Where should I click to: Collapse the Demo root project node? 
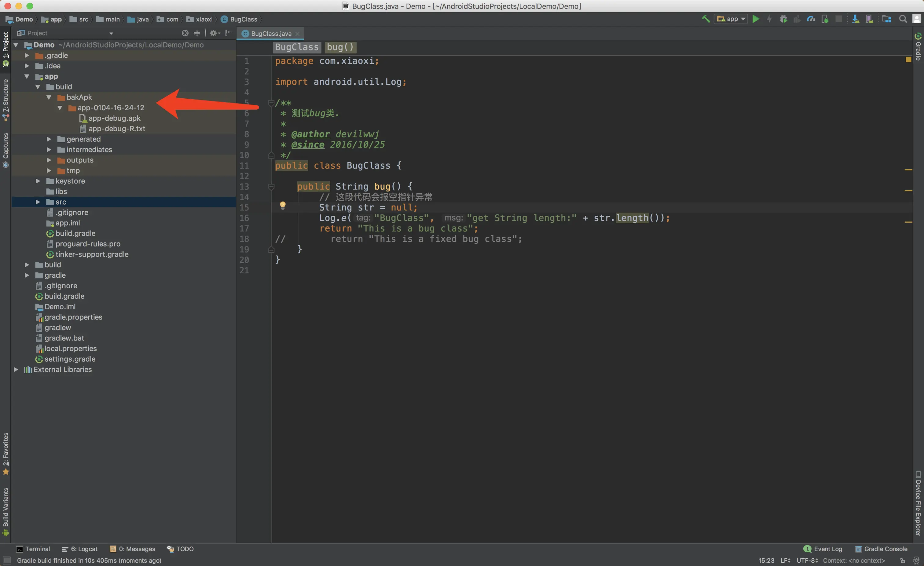16,45
